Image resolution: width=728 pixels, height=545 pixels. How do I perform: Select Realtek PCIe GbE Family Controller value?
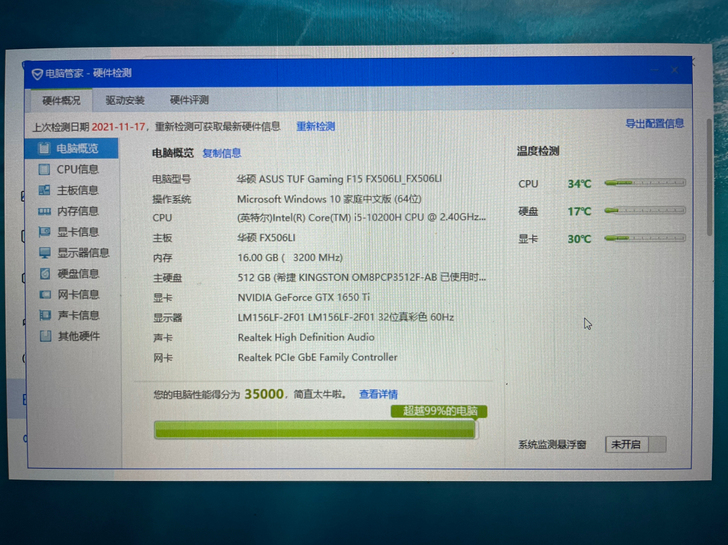(x=318, y=357)
